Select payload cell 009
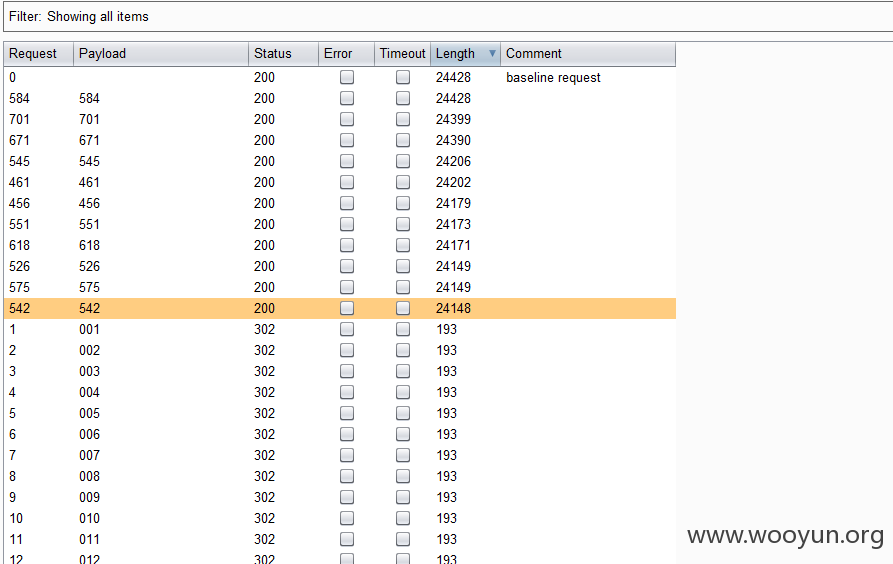Viewport: 893px width, 564px height. [89, 497]
